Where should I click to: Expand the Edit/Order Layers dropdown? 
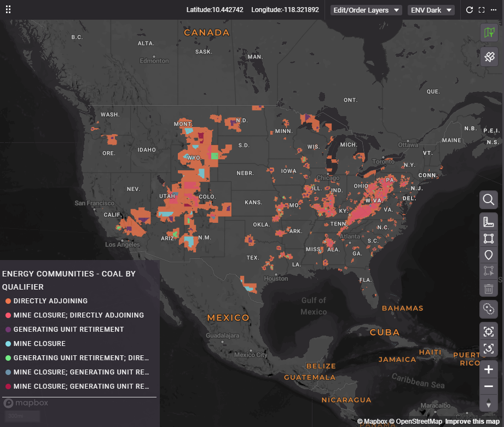coord(366,10)
